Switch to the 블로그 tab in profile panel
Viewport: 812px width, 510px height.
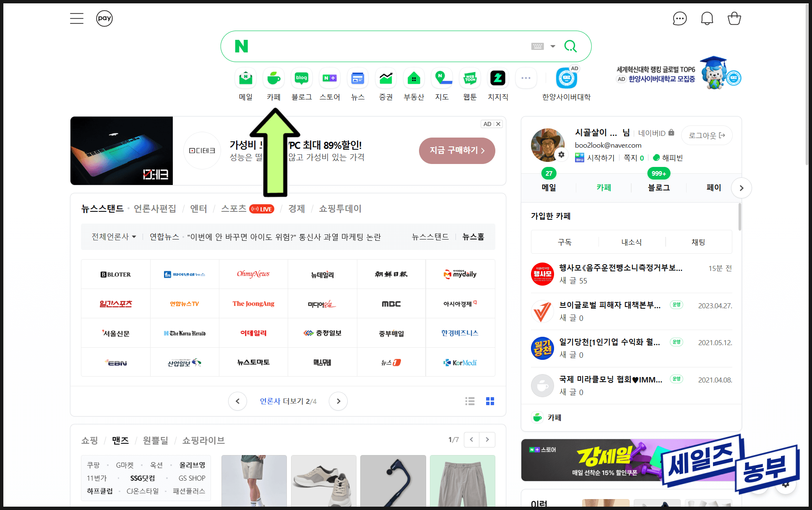pyautogui.click(x=658, y=187)
